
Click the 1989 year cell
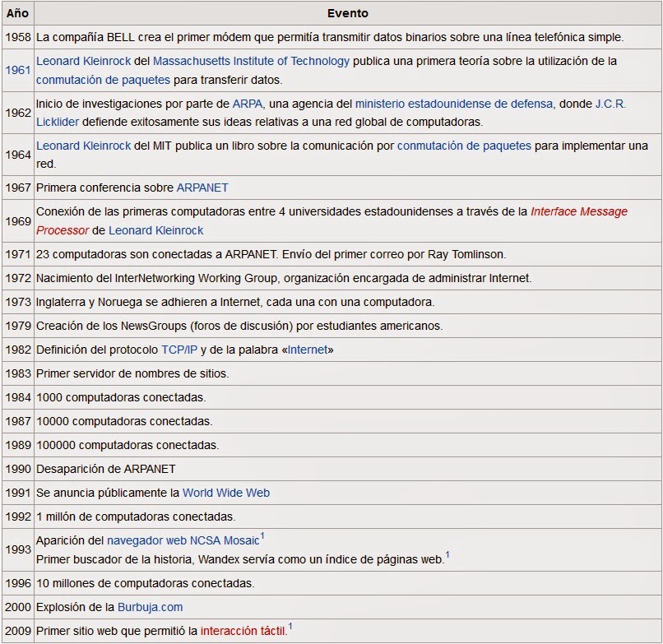18,445
